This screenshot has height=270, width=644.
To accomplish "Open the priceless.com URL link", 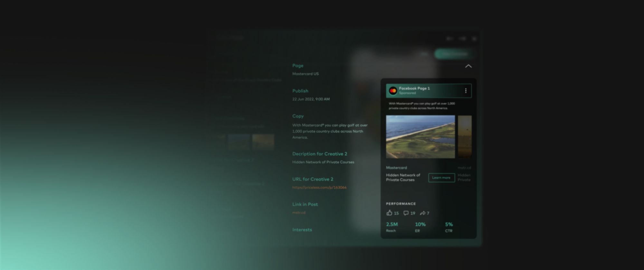I will point(319,187).
